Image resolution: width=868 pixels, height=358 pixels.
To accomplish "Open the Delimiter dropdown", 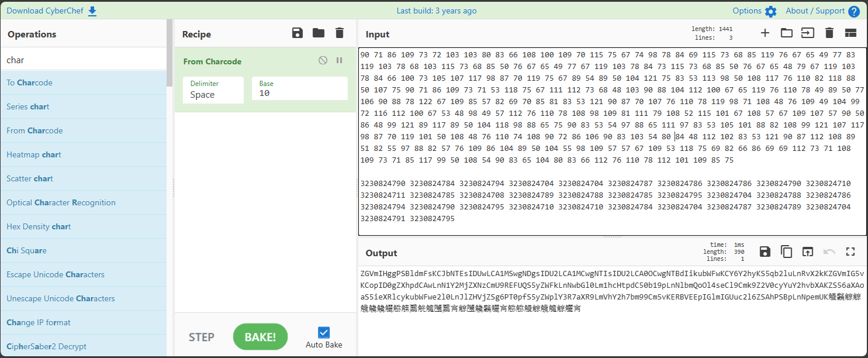I will [213, 89].
